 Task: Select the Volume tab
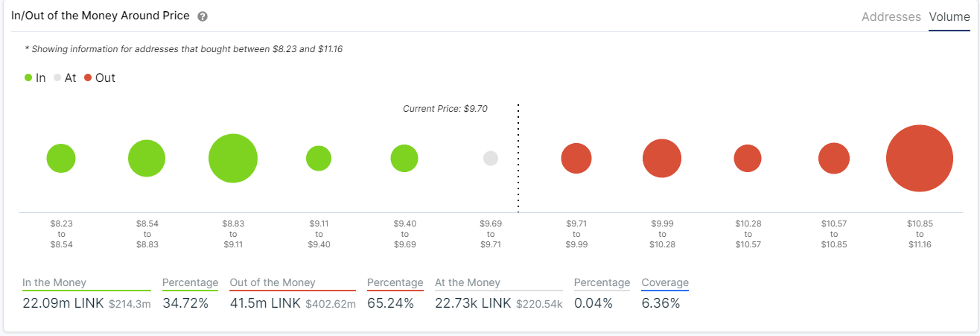click(949, 16)
